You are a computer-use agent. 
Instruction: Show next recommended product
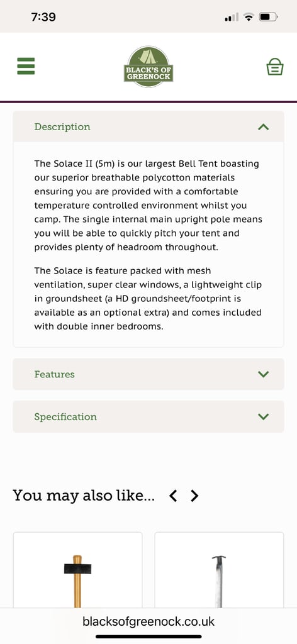(194, 496)
